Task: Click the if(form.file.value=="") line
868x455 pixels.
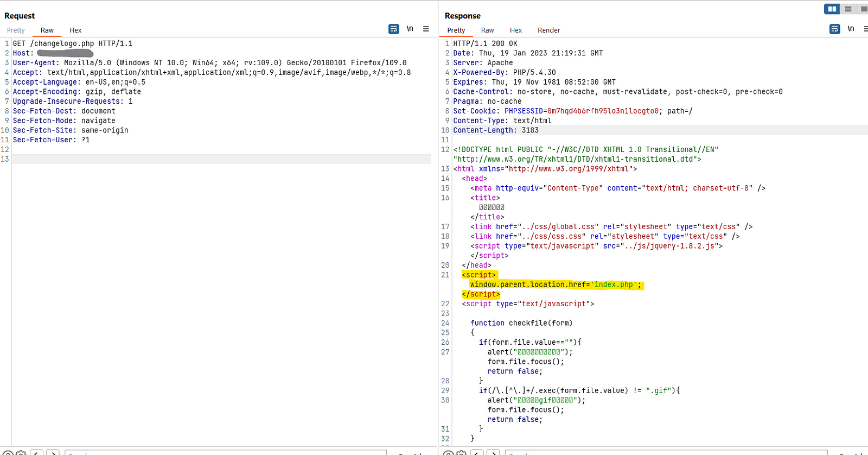Action: tap(530, 343)
